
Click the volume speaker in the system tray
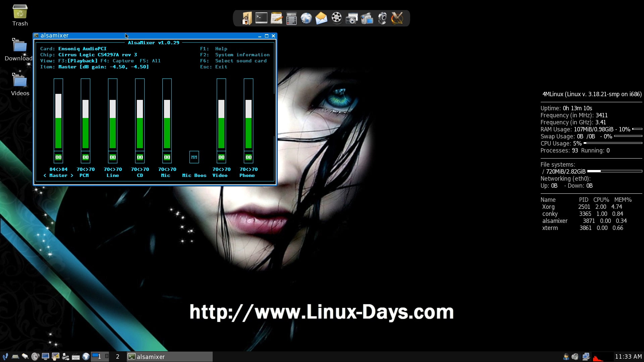pyautogui.click(x=576, y=357)
